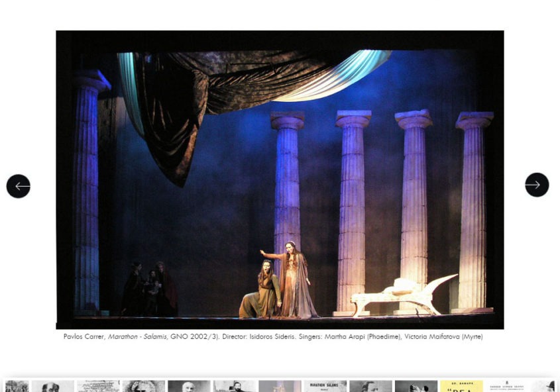Select the second thumbnail with dark-haired portrait
This screenshot has width=560, height=392.
tap(53, 386)
